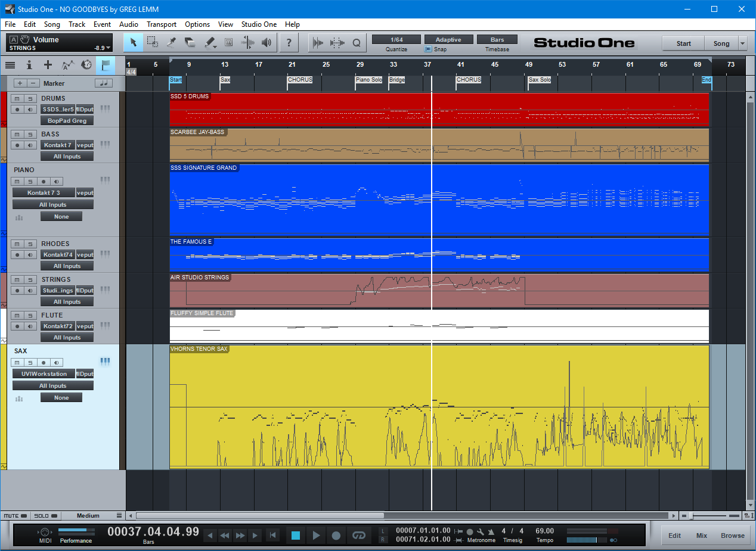Viewport: 756px width, 551px height.
Task: Toggle monitor on the RHODES track
Action: (31, 255)
